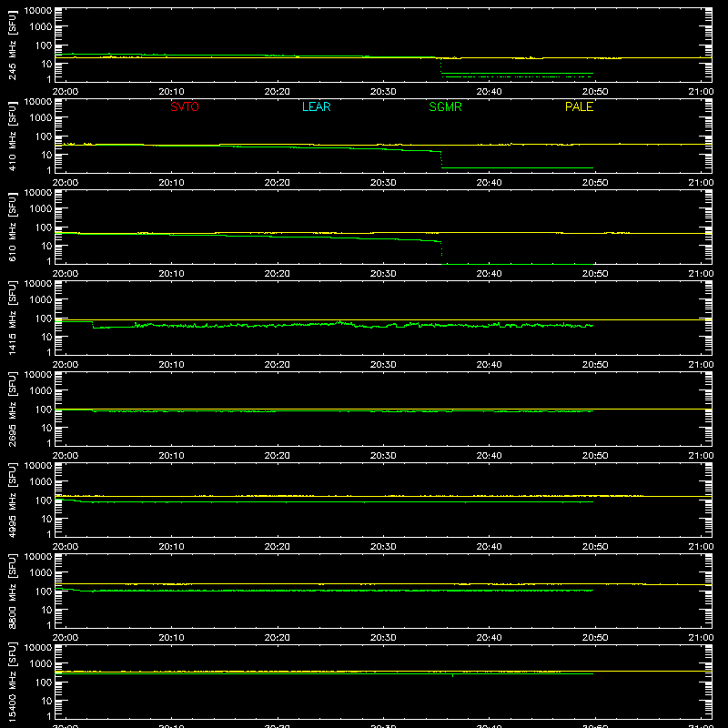The width and height of the screenshot is (728, 728).
Task: Select the 100 y-axis label of 610 MHz plot
Action: coord(44,227)
